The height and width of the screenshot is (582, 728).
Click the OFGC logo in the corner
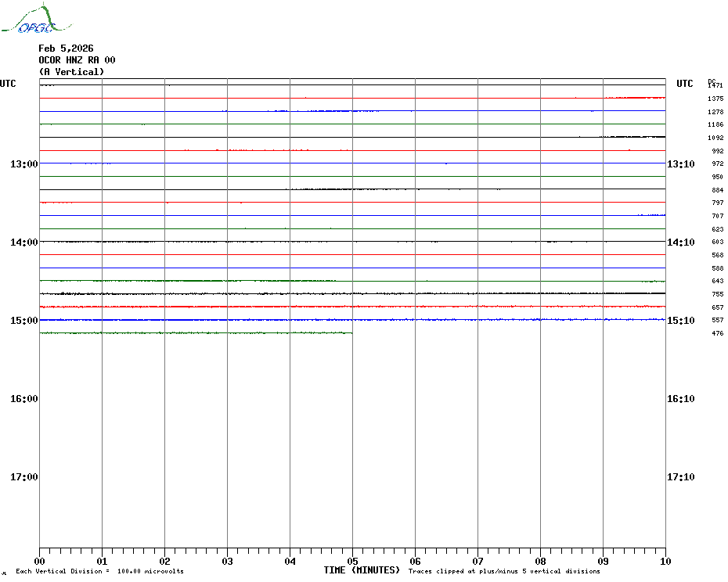29,21
